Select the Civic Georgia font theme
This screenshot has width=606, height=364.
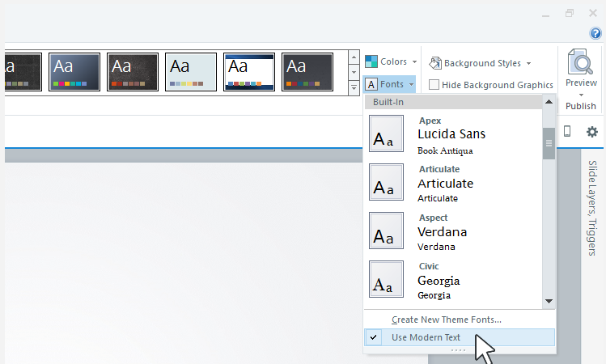click(x=453, y=279)
